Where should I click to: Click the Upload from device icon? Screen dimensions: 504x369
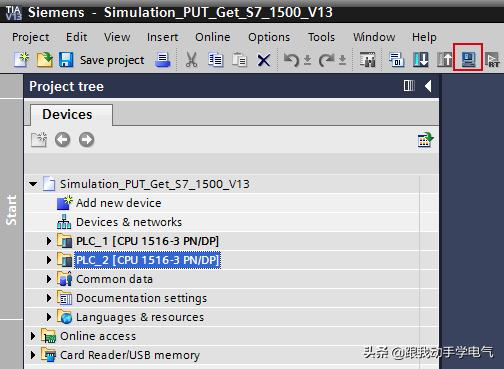(445, 60)
